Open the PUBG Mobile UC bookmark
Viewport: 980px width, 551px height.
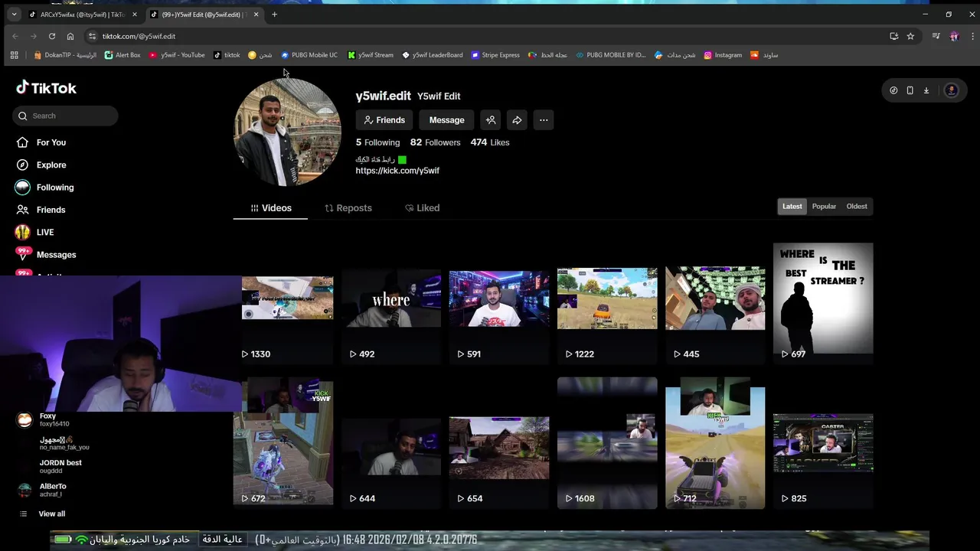309,55
